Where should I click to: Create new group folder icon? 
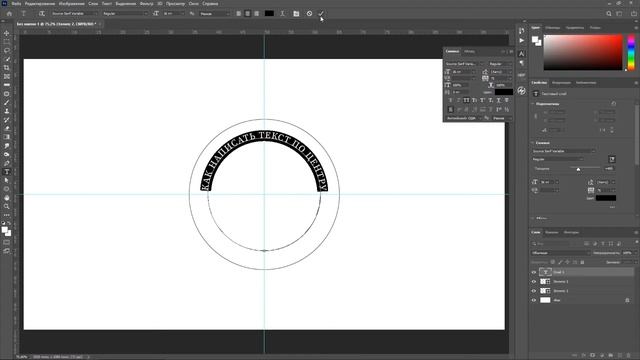click(x=611, y=356)
